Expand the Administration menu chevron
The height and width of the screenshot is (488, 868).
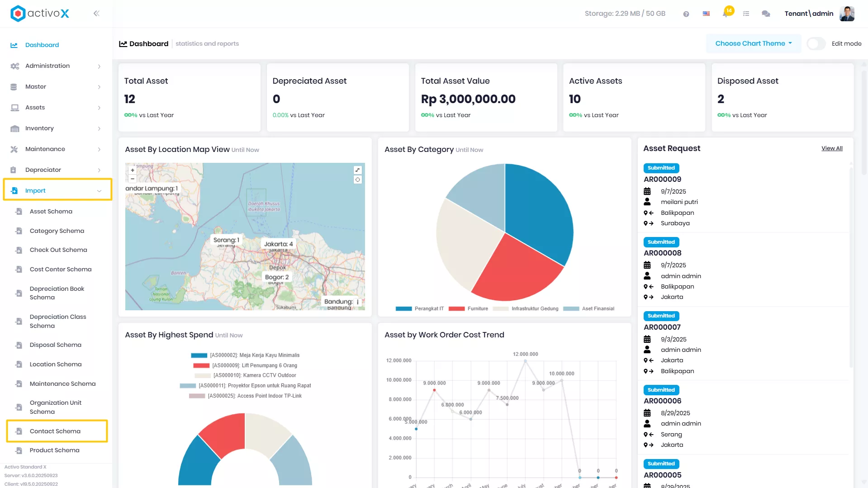[99, 66]
